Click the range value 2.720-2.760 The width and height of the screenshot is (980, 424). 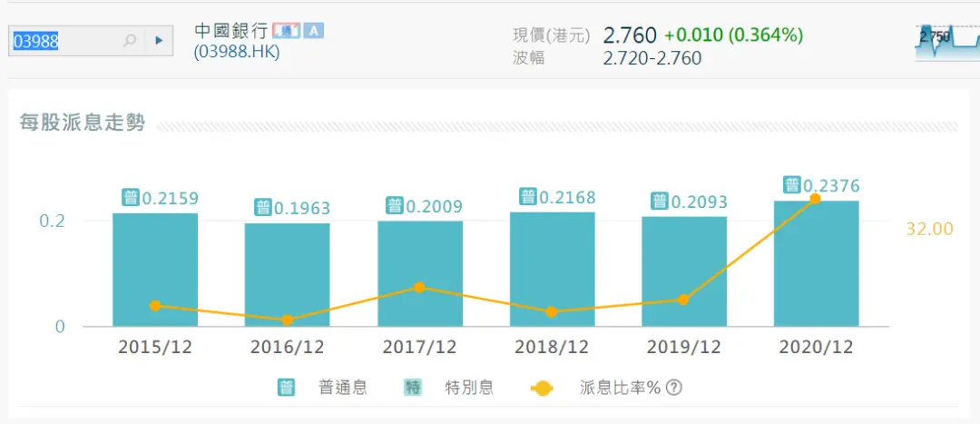click(652, 58)
